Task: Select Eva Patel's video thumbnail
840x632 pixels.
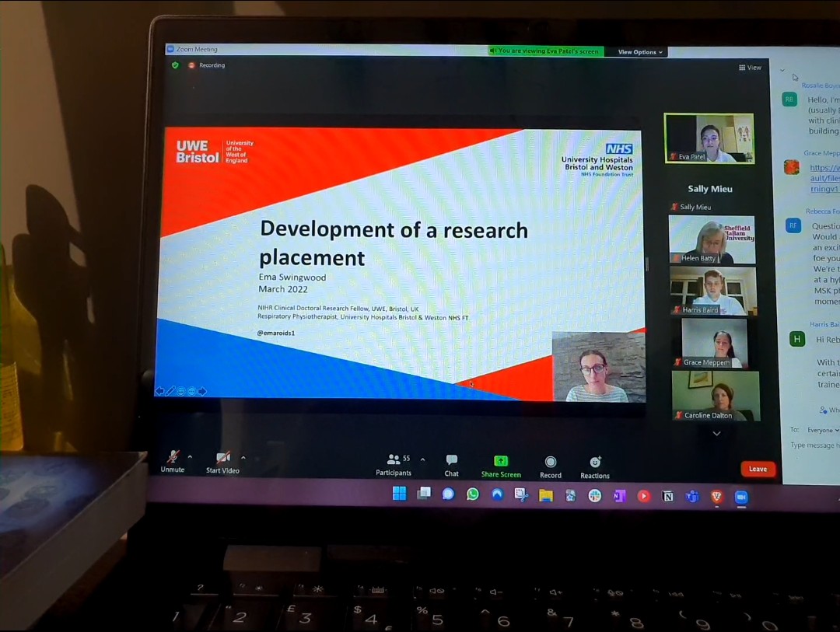Action: [709, 138]
